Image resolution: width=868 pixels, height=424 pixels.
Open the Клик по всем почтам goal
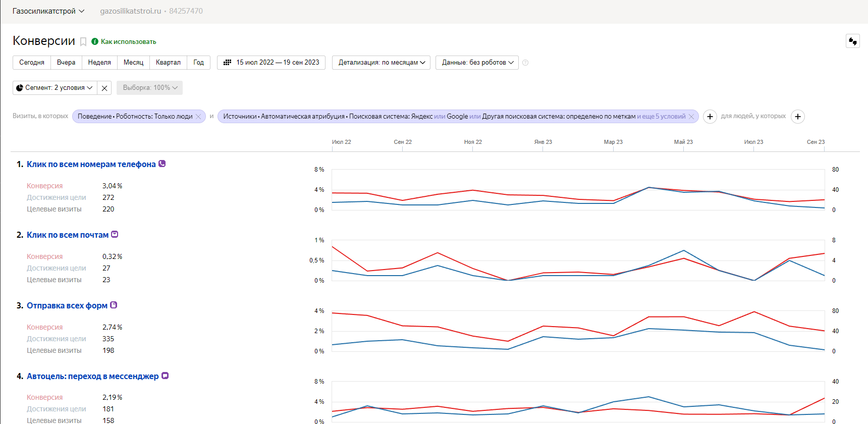[68, 235]
